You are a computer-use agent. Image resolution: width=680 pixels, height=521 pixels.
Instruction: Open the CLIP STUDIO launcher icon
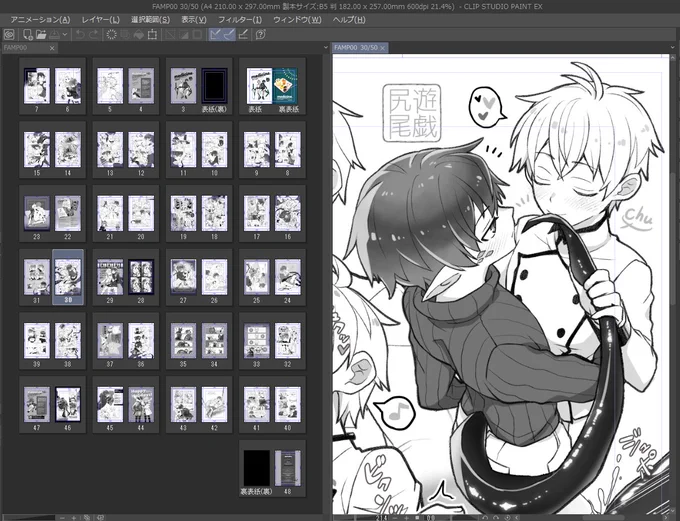click(x=9, y=34)
